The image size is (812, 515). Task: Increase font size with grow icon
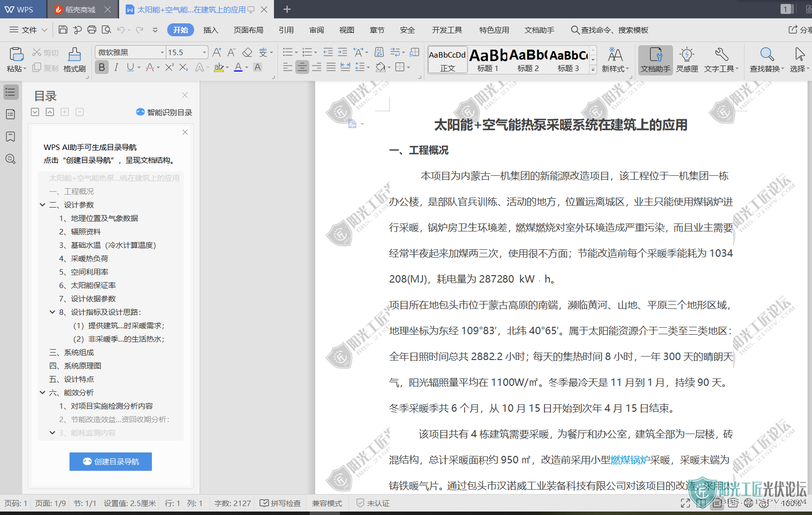(217, 52)
